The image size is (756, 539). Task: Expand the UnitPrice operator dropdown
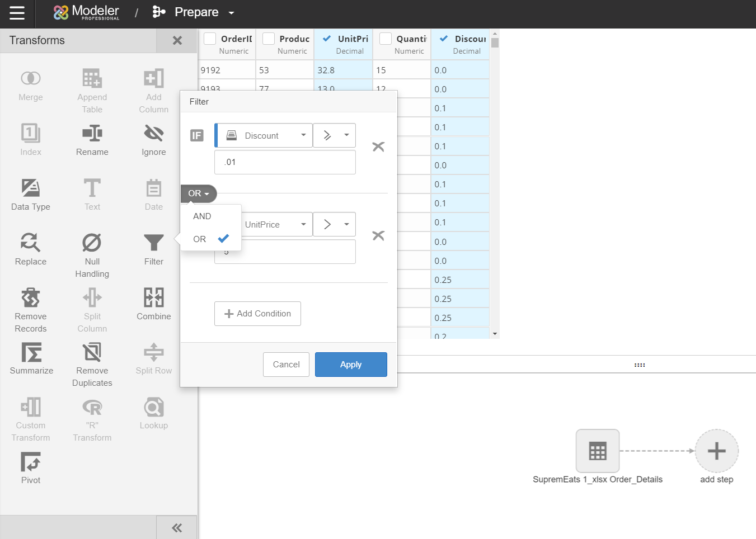point(334,224)
